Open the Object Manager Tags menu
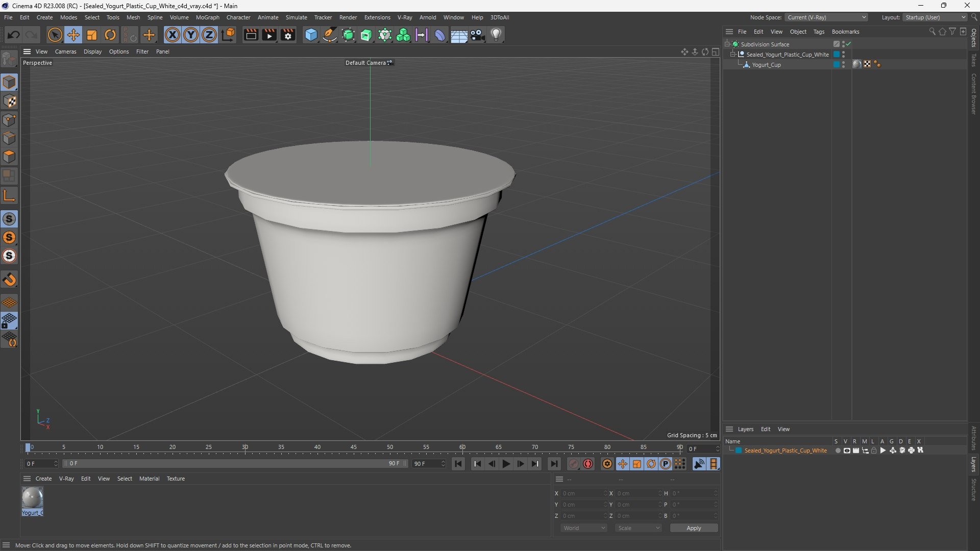Viewport: 980px width, 551px height. [819, 32]
